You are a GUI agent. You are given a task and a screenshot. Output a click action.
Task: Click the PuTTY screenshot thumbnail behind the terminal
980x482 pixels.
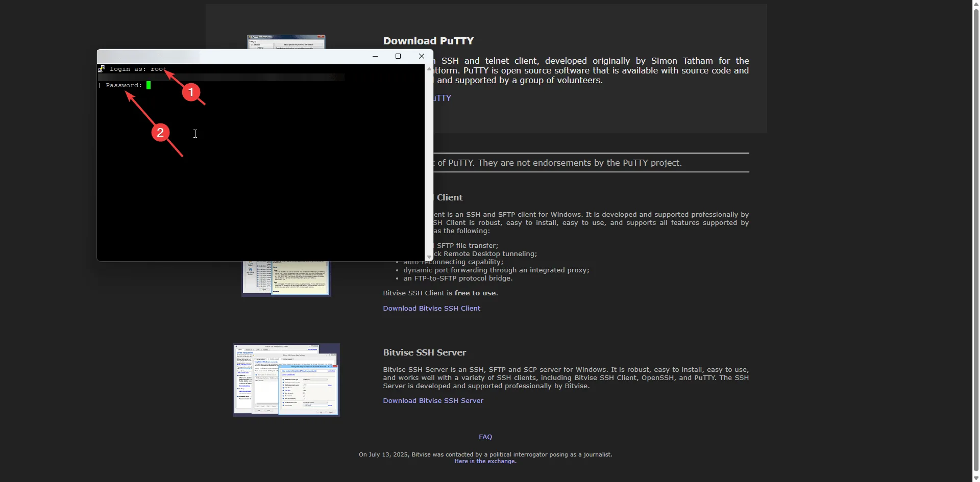[286, 42]
